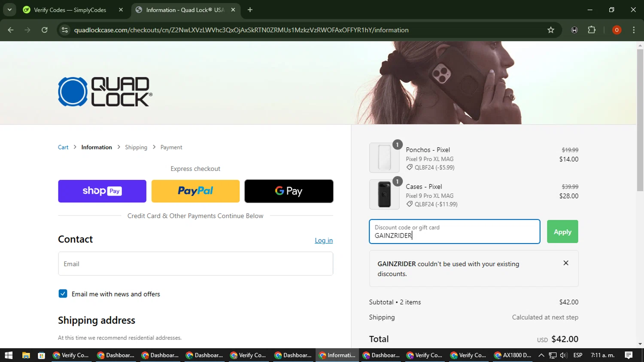This screenshot has width=644, height=362.
Task: Open the tab search dropdown arrow
Action: 9,10
